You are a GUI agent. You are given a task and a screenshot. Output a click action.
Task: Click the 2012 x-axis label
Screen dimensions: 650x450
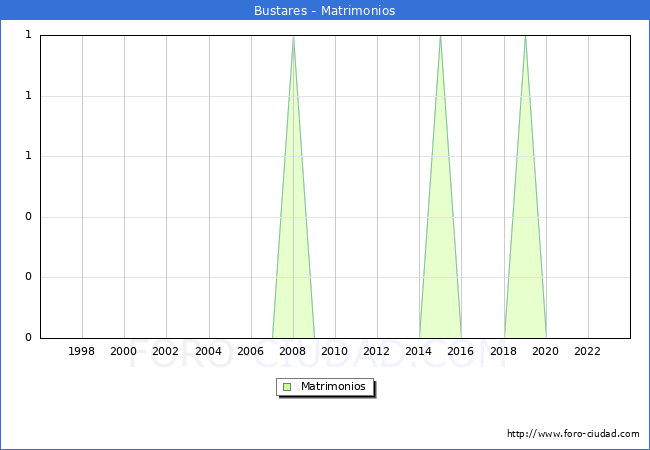pyautogui.click(x=377, y=351)
